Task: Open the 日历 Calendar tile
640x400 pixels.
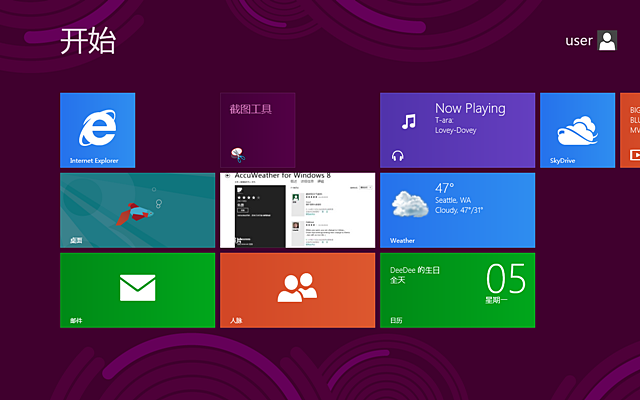Action: 458,290
